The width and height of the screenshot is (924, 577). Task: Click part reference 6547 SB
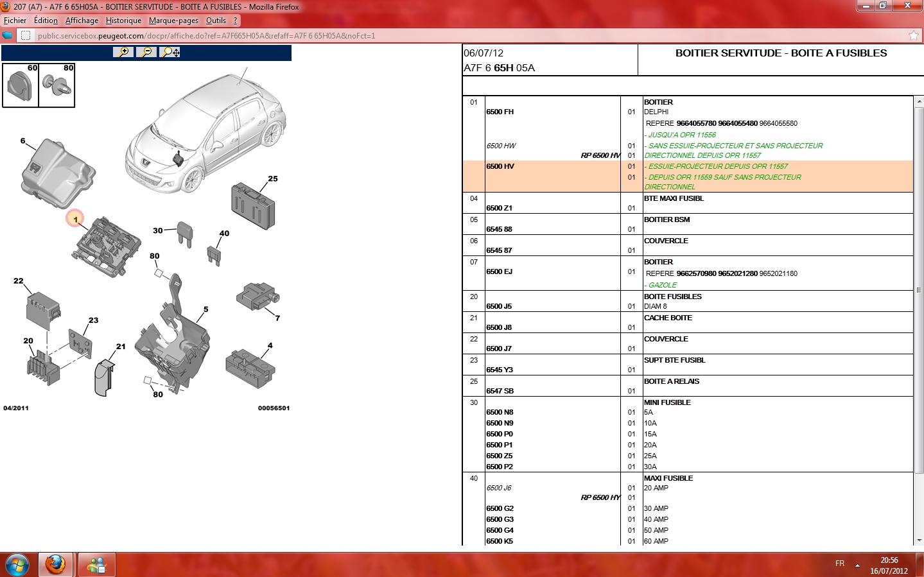pos(500,391)
